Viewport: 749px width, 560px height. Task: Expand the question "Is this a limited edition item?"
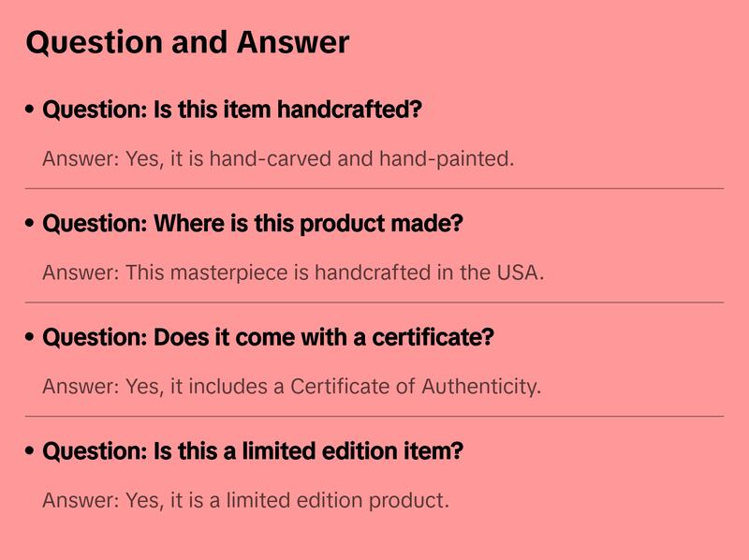[253, 451]
